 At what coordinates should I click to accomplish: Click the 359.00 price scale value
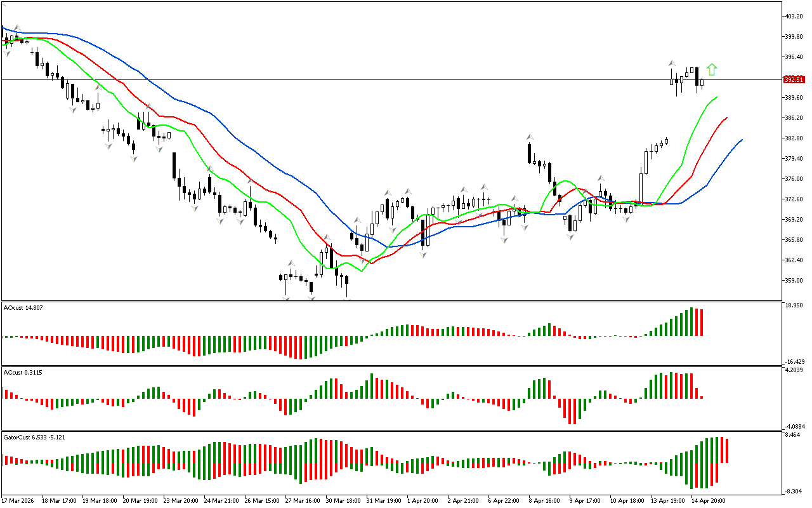click(794, 280)
